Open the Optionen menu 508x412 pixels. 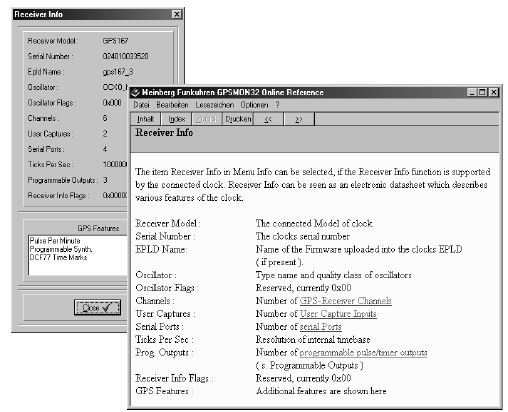pos(254,105)
